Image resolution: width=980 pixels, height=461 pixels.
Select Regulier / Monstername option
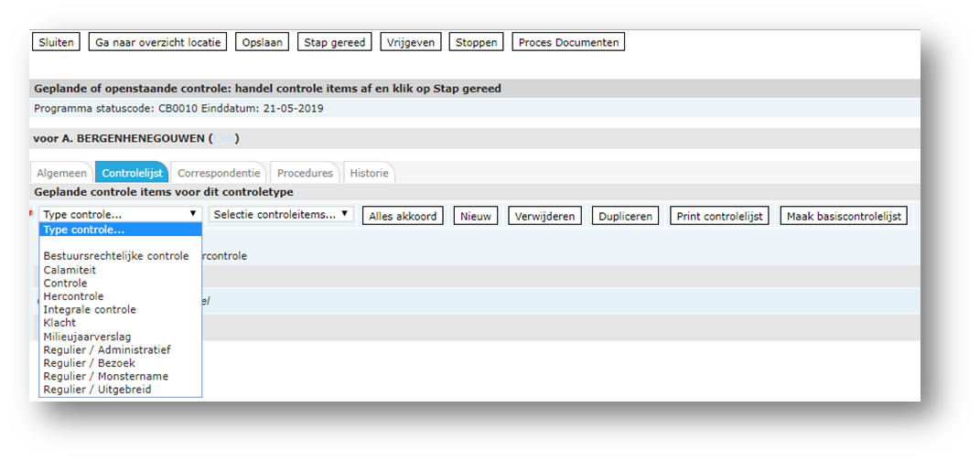(105, 376)
